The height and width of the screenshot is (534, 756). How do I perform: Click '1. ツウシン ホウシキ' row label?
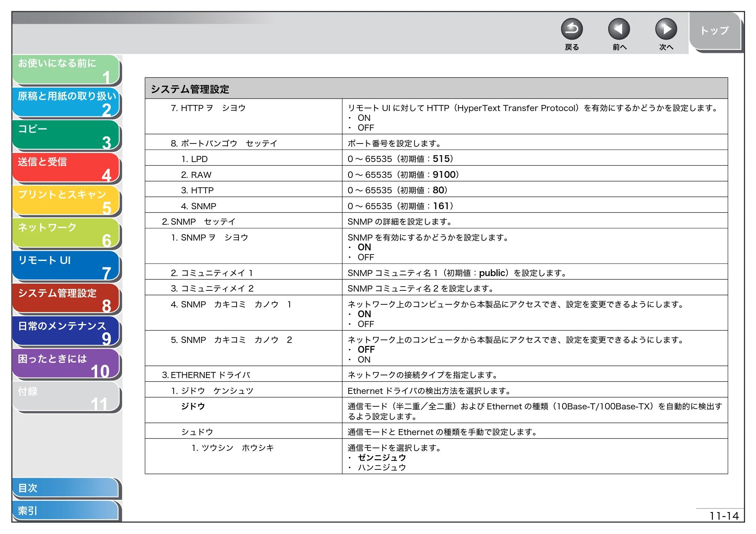click(x=232, y=448)
